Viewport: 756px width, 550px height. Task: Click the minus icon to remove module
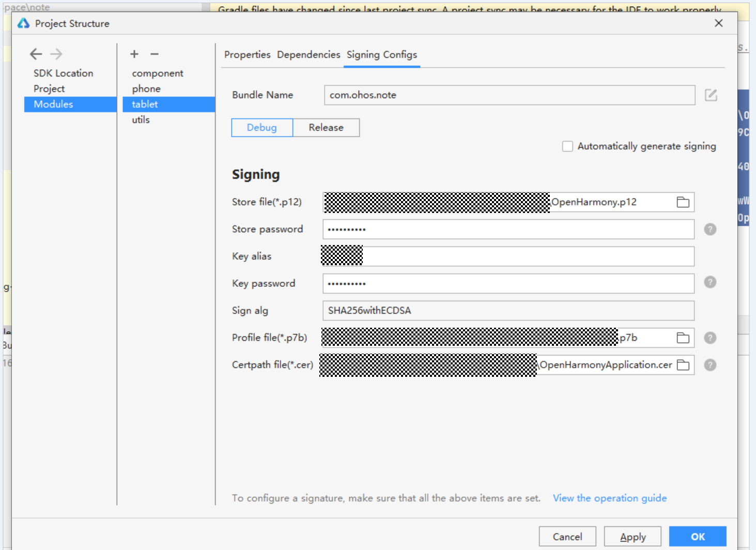click(x=155, y=54)
